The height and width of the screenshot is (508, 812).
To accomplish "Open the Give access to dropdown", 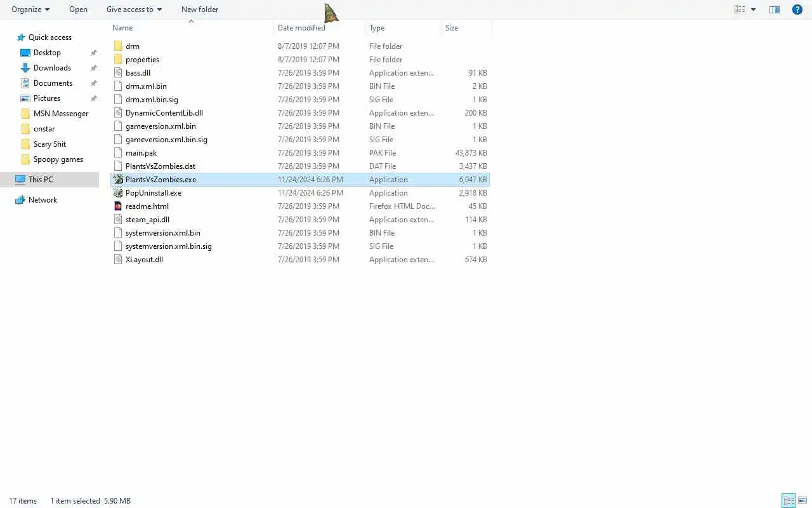I will pyautogui.click(x=134, y=10).
